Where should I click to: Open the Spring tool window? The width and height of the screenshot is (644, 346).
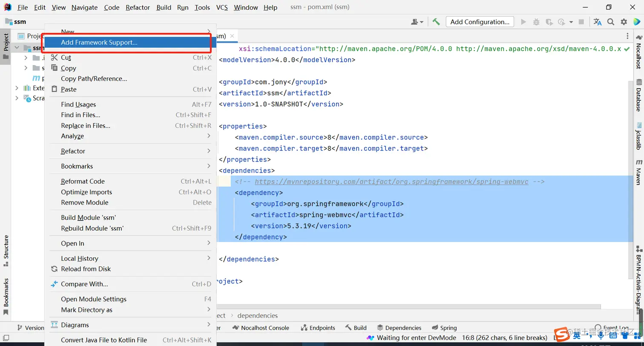click(x=444, y=328)
